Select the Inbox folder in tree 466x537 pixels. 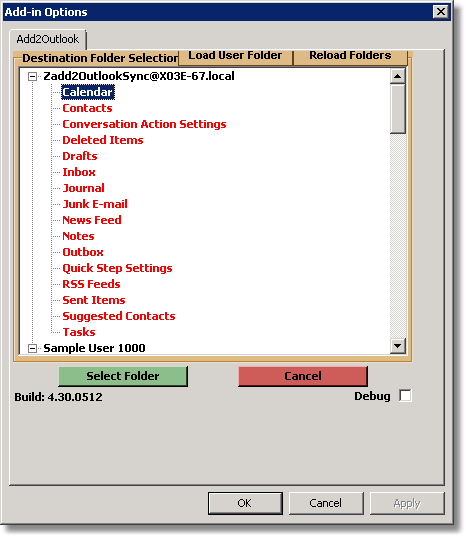click(79, 172)
